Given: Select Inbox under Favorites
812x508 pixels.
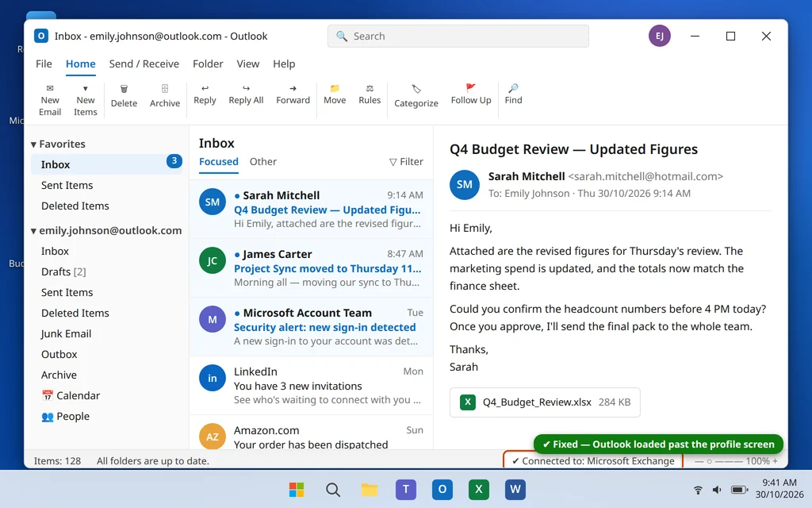Looking at the screenshot, I should point(106,164).
